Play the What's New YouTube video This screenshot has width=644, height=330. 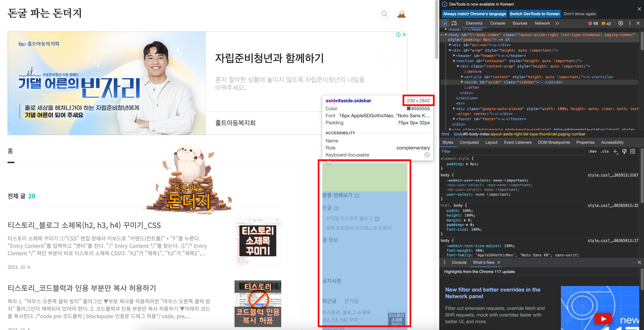[x=603, y=319]
